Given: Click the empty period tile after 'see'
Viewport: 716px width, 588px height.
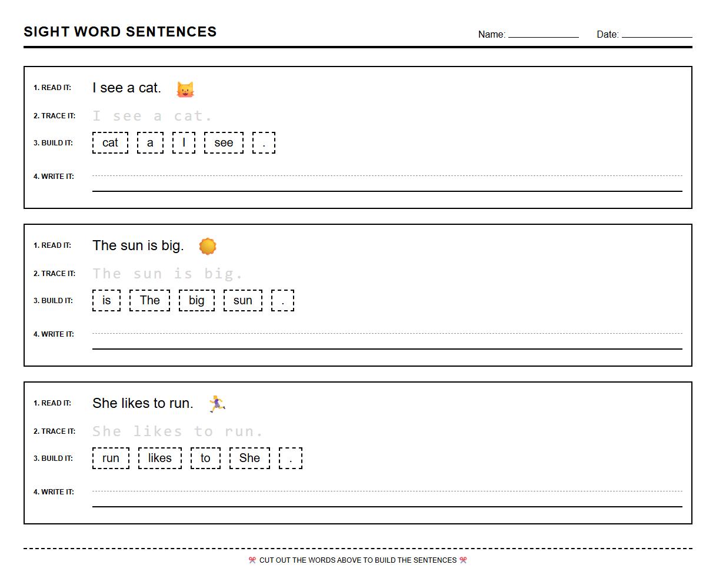Looking at the screenshot, I should tap(264, 142).
